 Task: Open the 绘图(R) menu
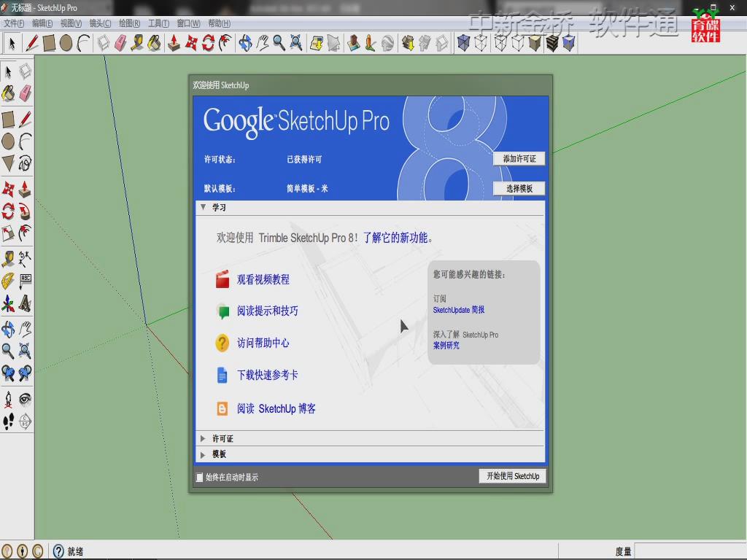click(130, 23)
